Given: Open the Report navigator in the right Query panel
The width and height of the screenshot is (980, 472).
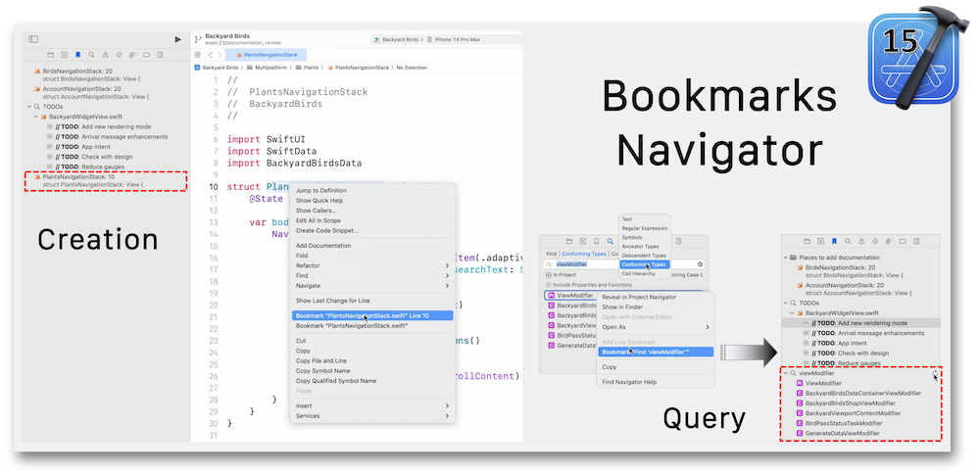Looking at the screenshot, I should click(916, 241).
